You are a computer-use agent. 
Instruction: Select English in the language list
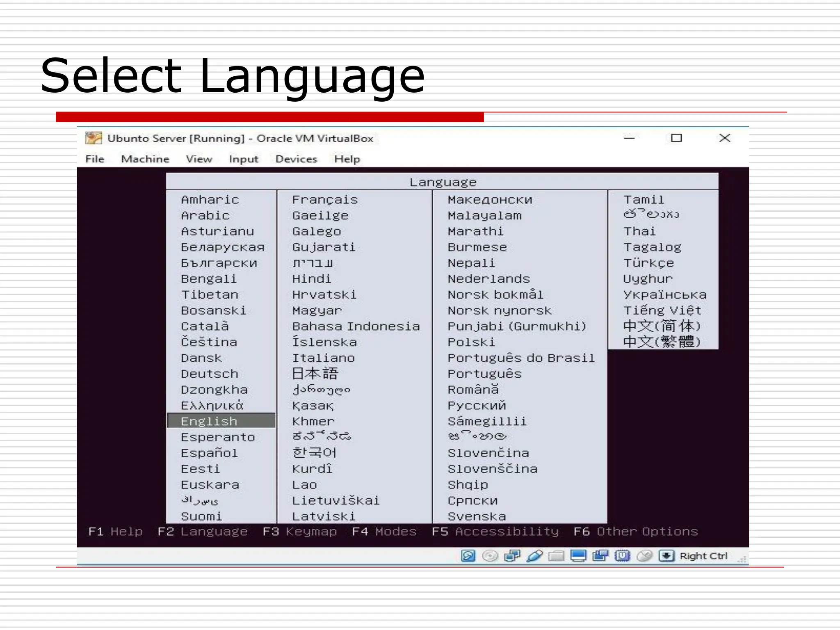click(221, 421)
